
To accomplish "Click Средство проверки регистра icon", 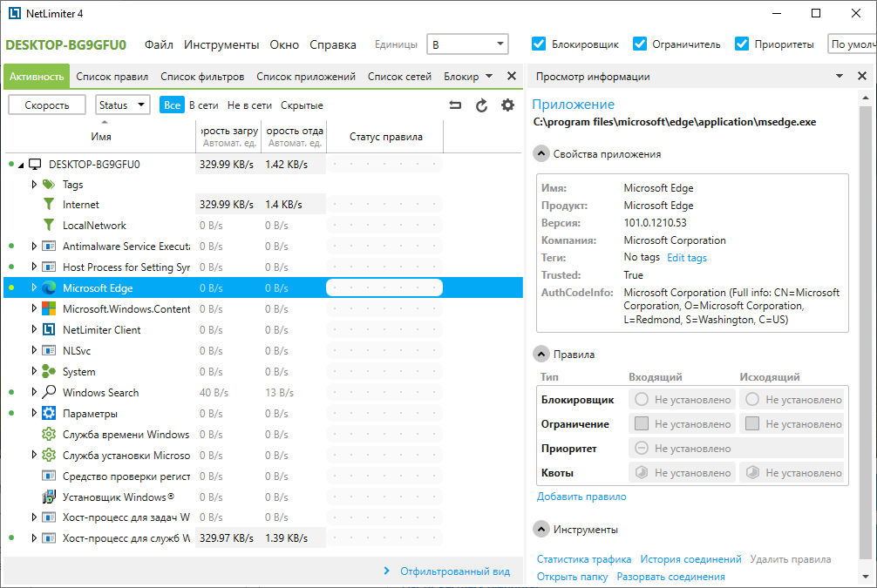I will coord(49,476).
